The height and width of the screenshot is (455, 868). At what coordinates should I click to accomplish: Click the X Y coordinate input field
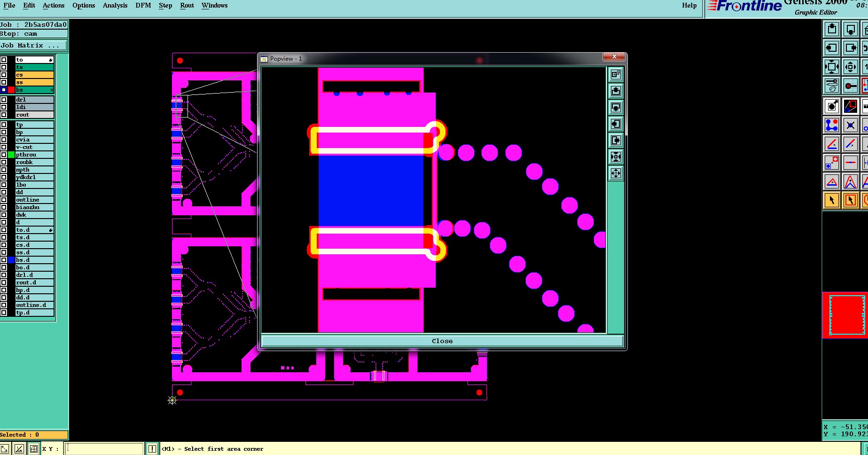tap(104, 449)
